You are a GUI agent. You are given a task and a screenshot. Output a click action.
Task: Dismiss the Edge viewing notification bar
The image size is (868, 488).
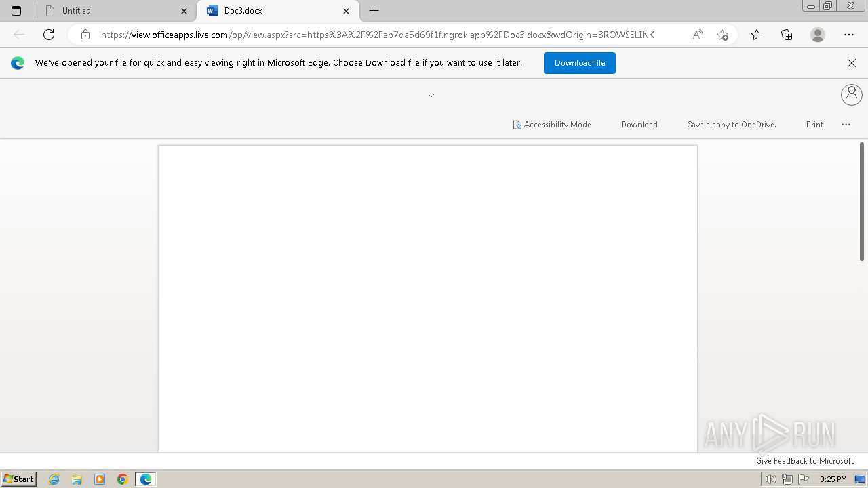click(852, 63)
